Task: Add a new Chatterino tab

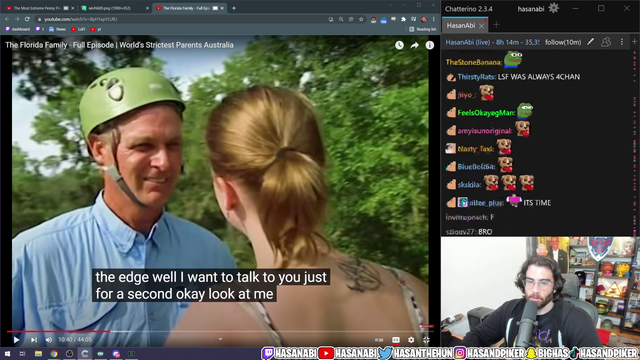Action: (x=496, y=25)
